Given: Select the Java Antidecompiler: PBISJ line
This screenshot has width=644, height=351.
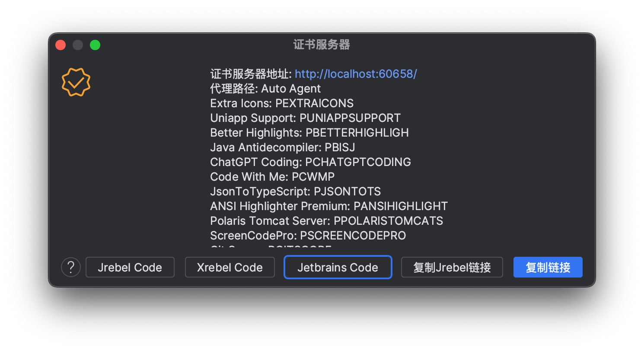Looking at the screenshot, I should [283, 147].
